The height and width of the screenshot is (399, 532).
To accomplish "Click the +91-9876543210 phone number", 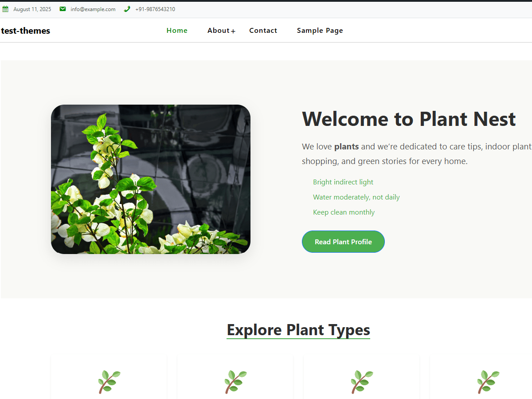I will [x=155, y=9].
